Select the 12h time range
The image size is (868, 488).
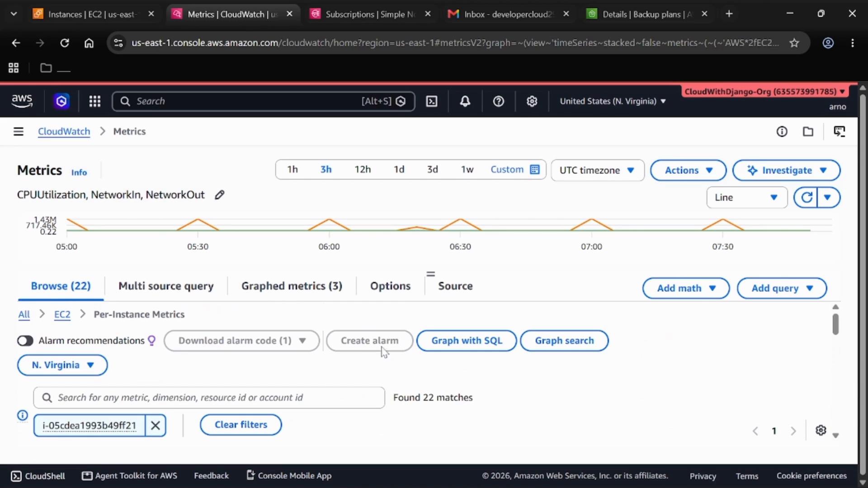click(x=363, y=169)
